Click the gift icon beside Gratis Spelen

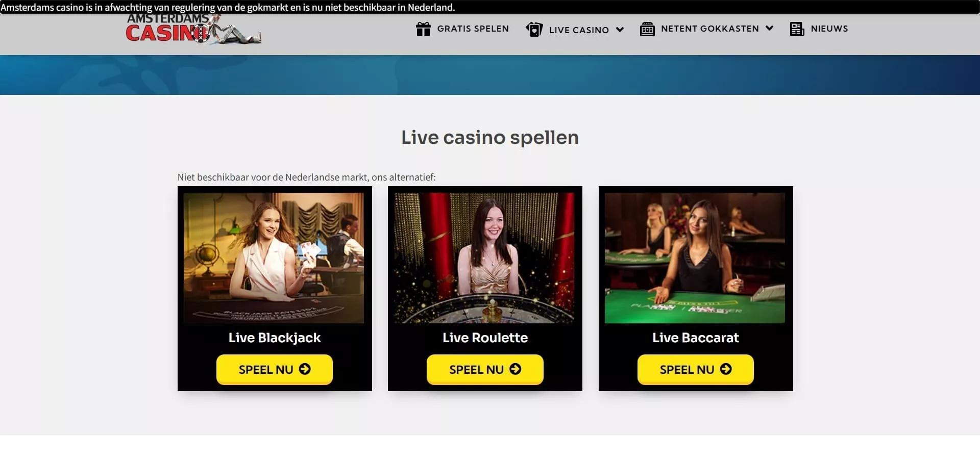(x=423, y=29)
